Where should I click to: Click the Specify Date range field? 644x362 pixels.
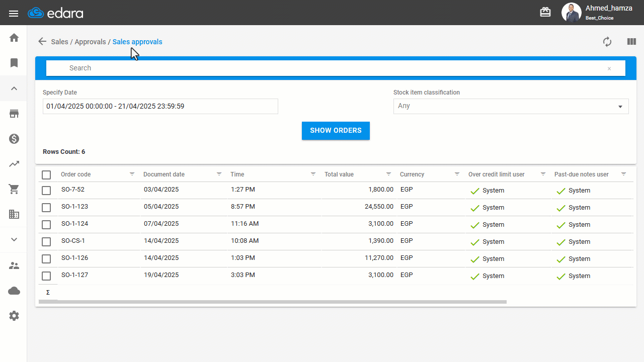coord(160,106)
